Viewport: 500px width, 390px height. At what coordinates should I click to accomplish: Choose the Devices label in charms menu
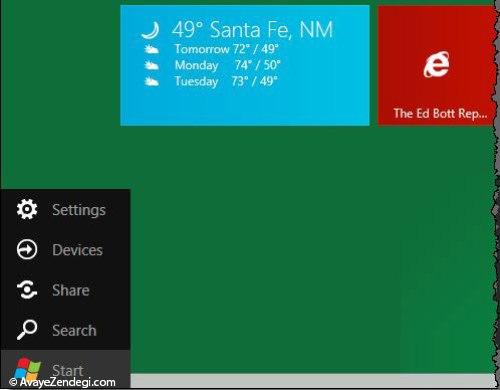(x=77, y=250)
